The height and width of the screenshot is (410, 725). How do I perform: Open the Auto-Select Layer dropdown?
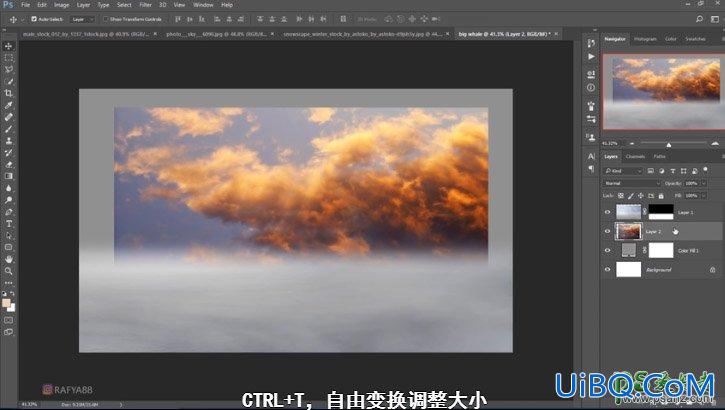(83, 19)
